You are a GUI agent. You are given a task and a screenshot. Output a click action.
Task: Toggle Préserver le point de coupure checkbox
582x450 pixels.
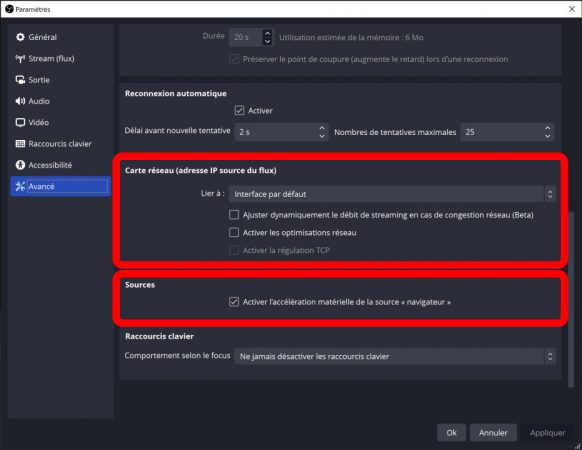(234, 59)
